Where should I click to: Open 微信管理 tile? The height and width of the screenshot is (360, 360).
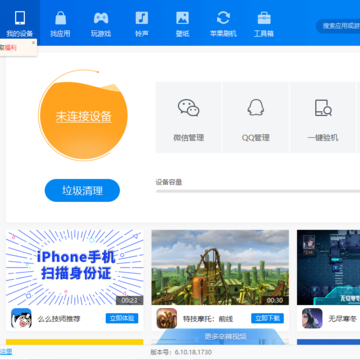[x=189, y=117]
